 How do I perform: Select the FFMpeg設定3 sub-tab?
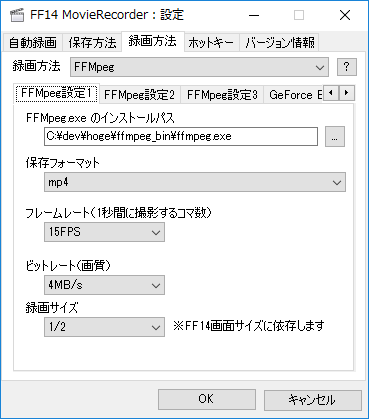pyautogui.click(x=222, y=95)
